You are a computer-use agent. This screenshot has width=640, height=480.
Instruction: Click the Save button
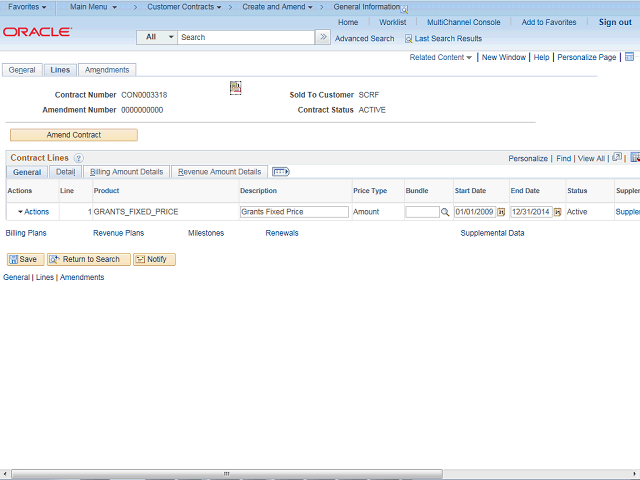tap(25, 259)
